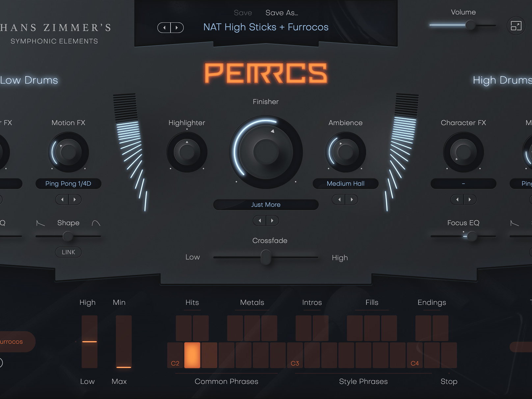
Task: Select the next Finisher effect arrow
Action: [x=272, y=221]
